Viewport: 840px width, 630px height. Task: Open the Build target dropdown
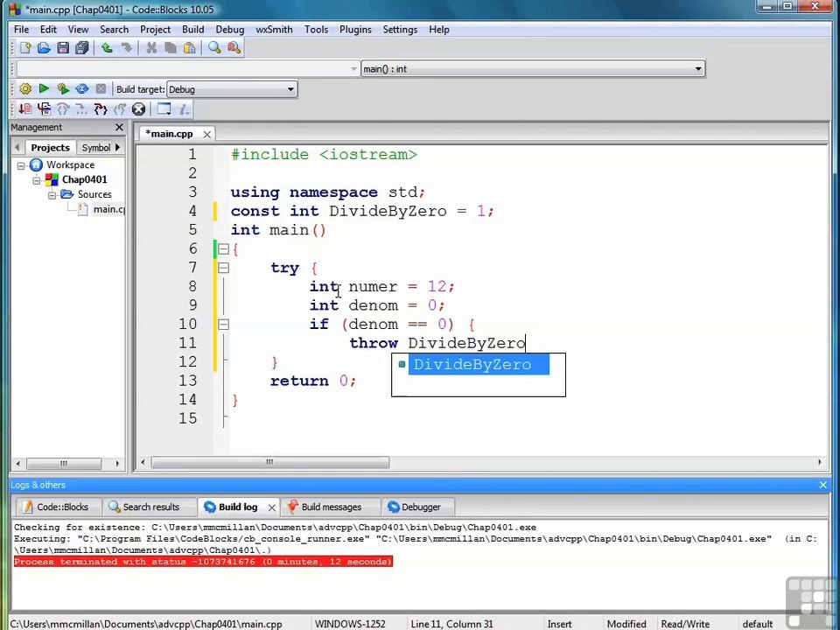(231, 89)
